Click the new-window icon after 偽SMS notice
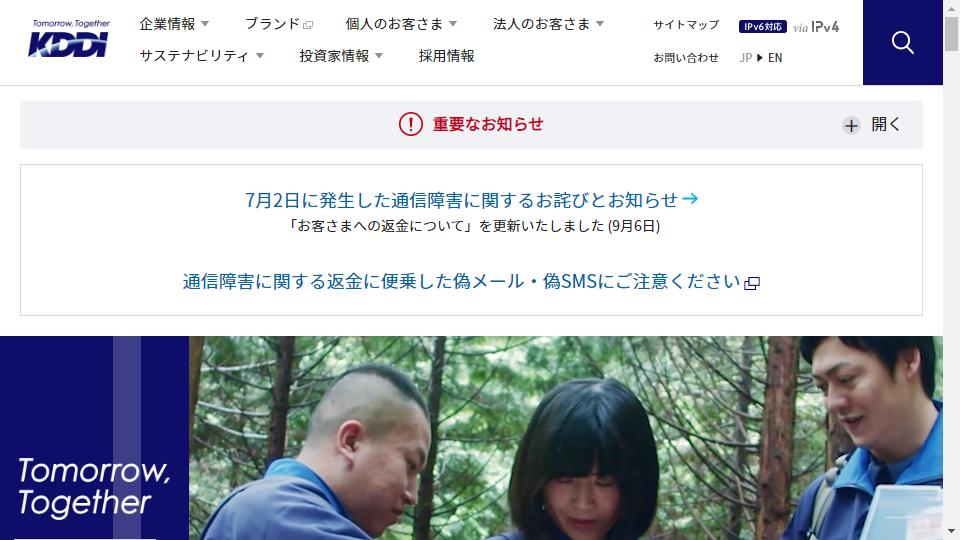The image size is (960, 540). [x=752, y=283]
